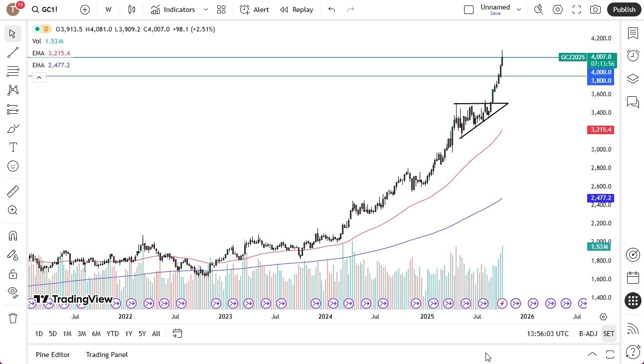
Task: Select the trend line drawing tool
Action: 13,52
